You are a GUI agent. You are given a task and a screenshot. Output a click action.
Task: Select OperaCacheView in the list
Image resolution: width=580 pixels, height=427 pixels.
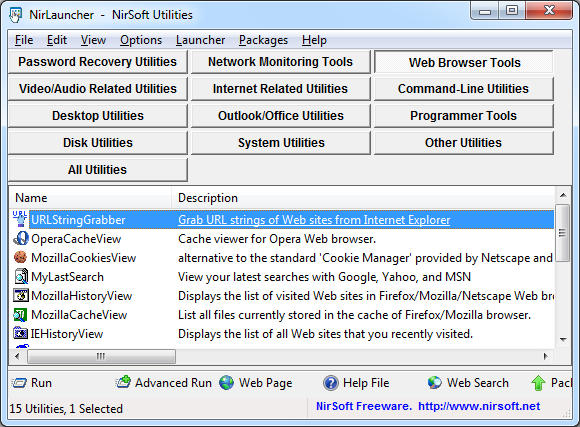coord(76,239)
